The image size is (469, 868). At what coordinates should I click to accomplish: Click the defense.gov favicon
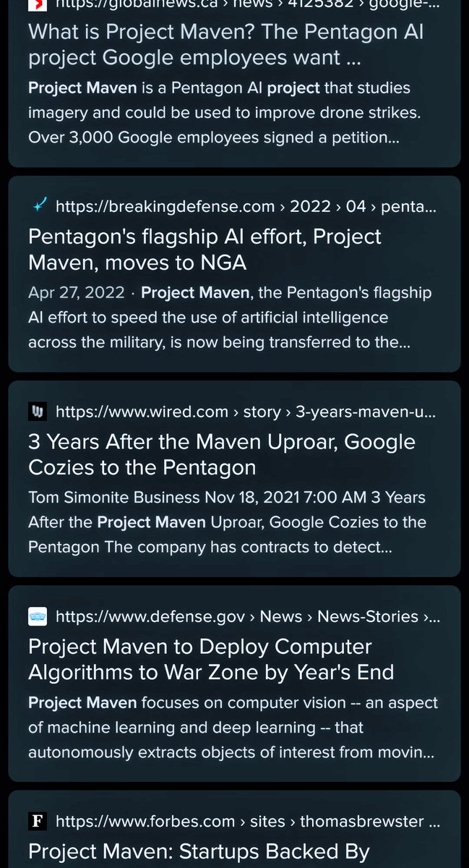38,616
